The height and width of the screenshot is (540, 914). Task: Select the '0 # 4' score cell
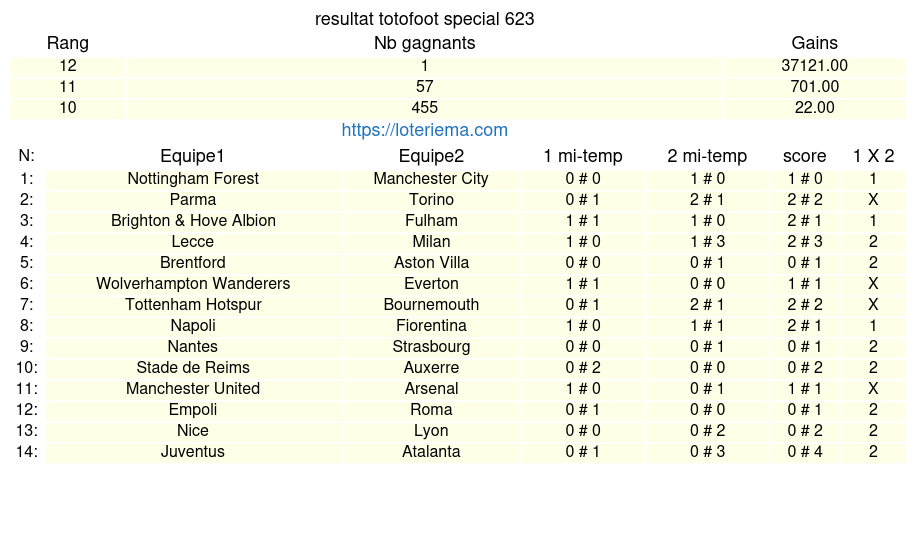(804, 452)
